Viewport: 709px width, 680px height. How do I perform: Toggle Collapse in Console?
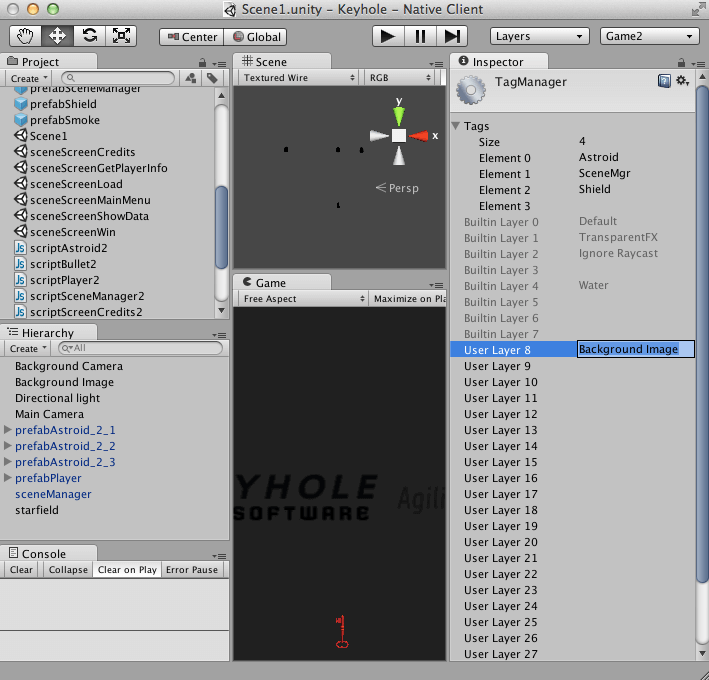[x=67, y=570]
